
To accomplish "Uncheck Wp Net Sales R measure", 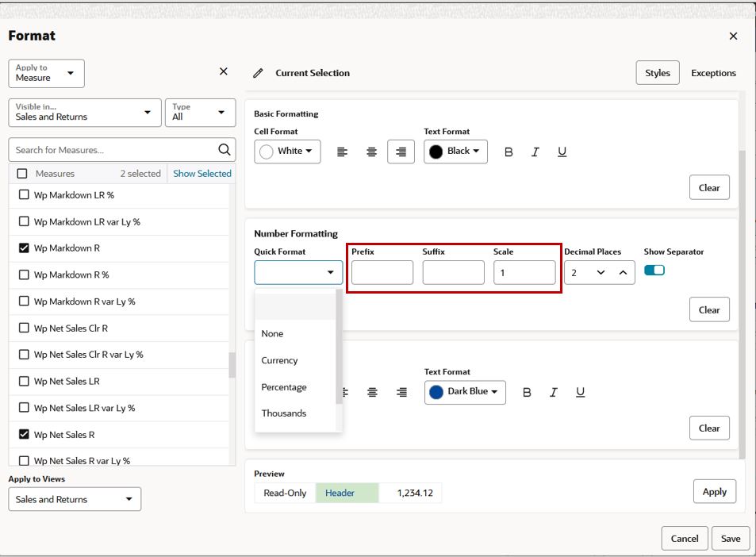I will click(x=24, y=434).
